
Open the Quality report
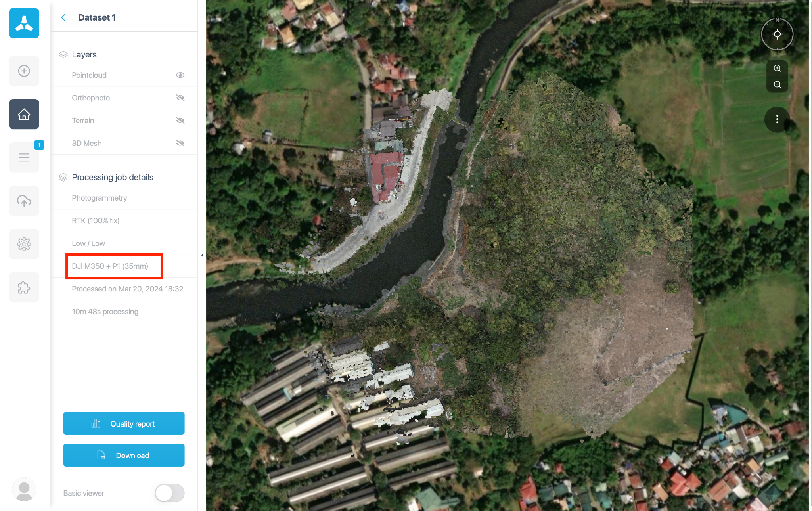[124, 423]
